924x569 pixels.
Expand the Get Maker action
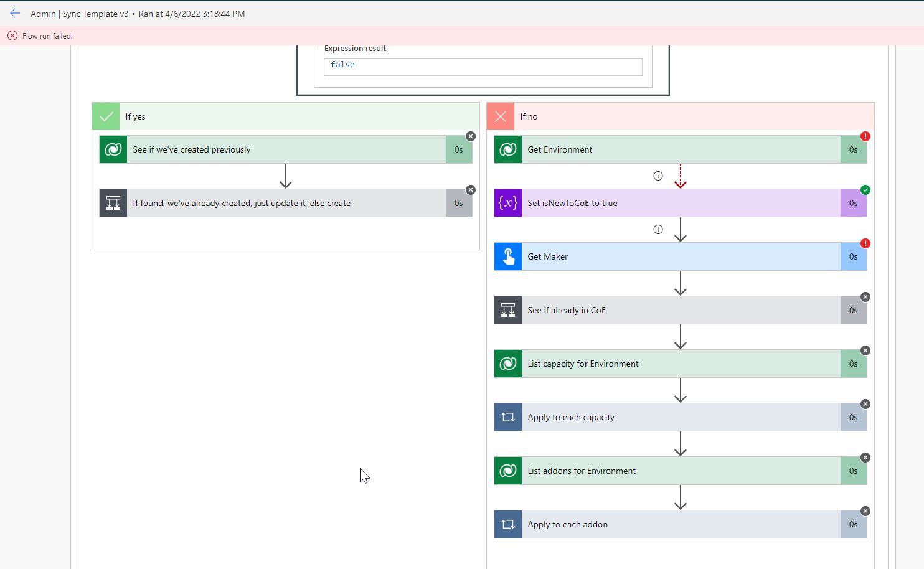coord(681,256)
